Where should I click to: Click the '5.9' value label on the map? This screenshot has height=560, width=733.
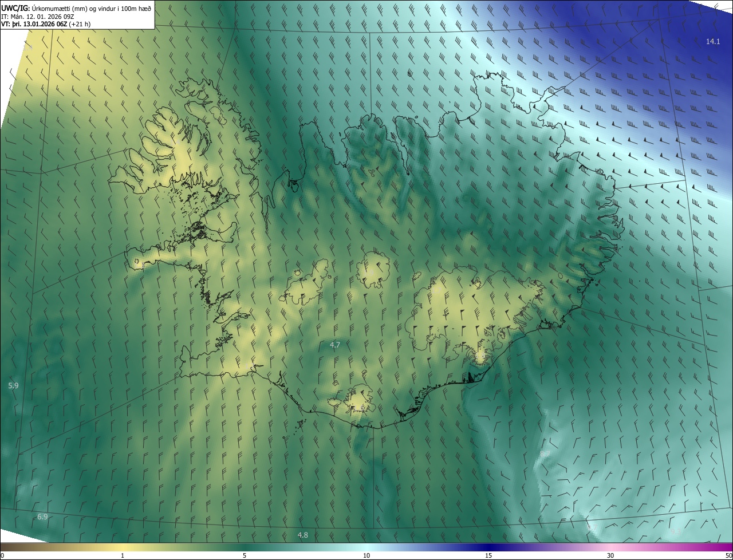coord(13,386)
